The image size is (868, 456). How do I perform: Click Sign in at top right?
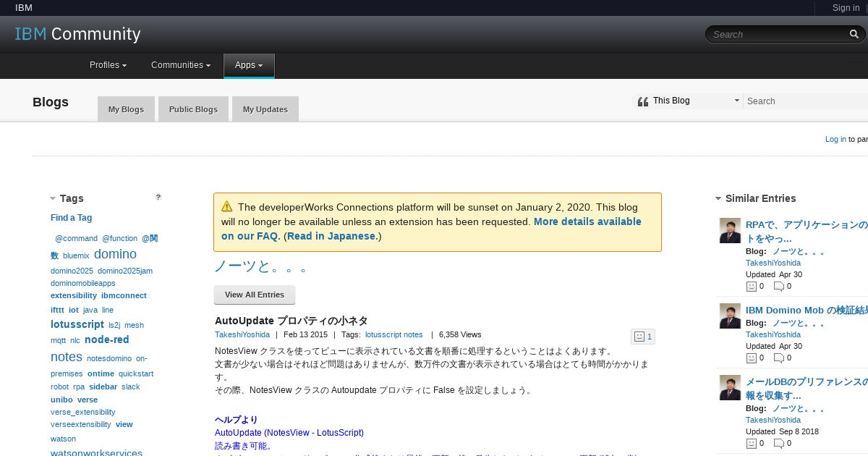[x=846, y=8]
